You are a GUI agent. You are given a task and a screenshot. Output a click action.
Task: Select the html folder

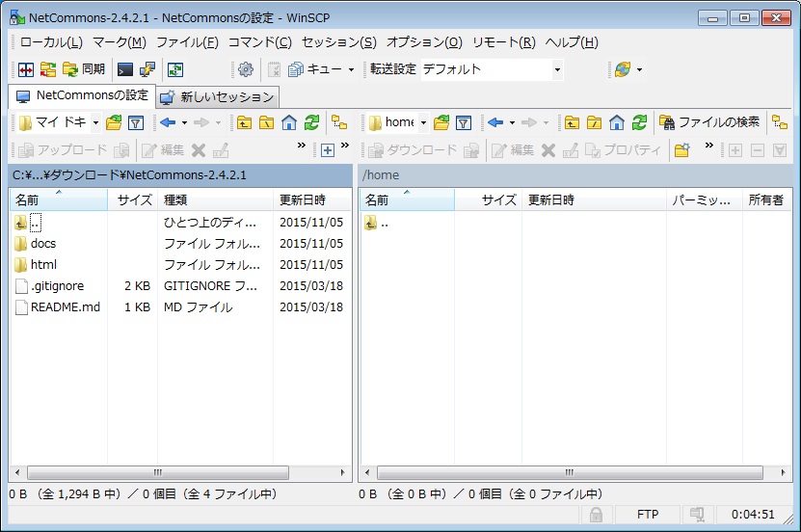click(x=43, y=264)
